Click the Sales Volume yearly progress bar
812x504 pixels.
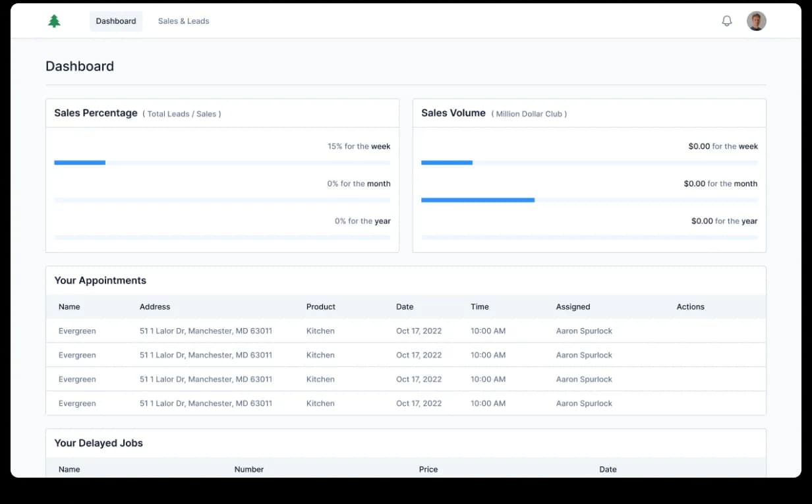589,237
